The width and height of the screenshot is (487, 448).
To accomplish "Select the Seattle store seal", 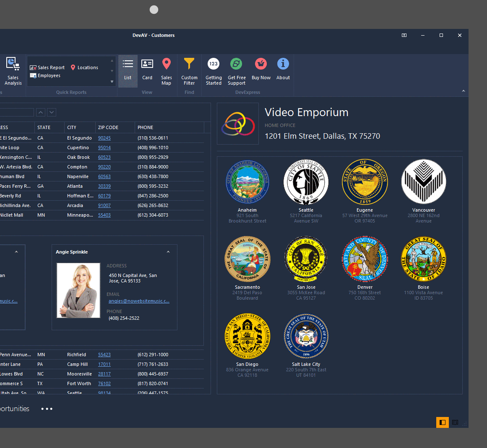I will 306,182.
